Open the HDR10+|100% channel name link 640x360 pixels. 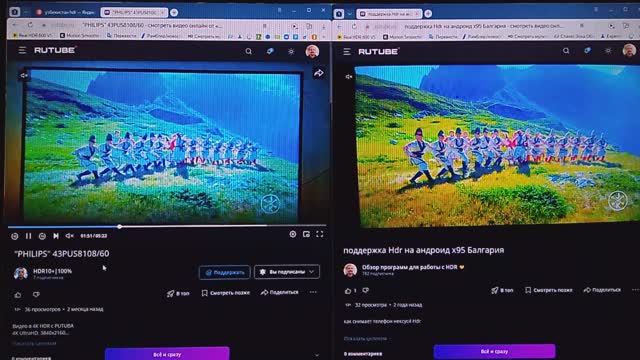[x=52, y=271]
